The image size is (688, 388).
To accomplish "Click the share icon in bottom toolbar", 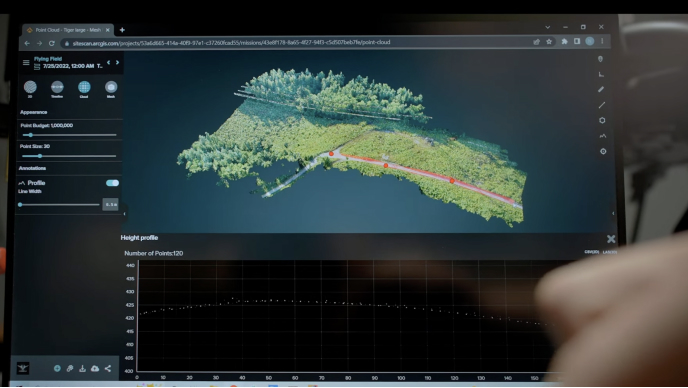I will [108, 369].
